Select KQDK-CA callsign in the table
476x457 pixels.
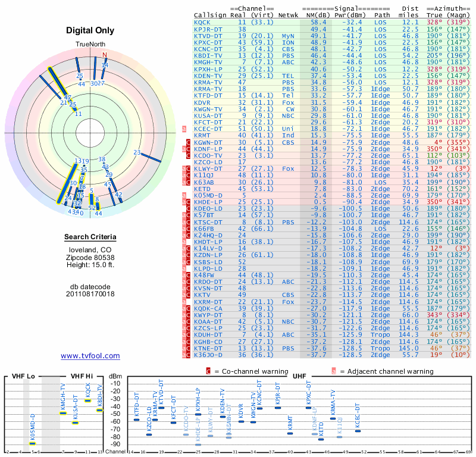click(208, 308)
